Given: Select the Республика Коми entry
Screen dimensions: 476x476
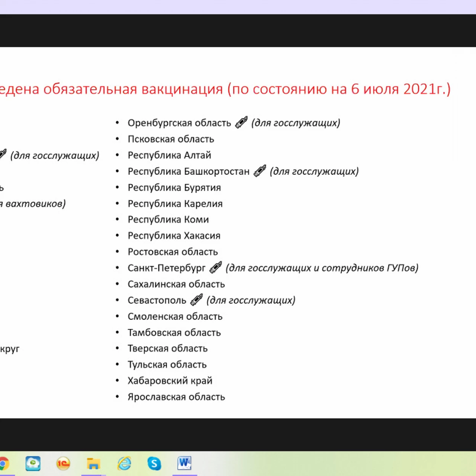Looking at the screenshot, I should pyautogui.click(x=168, y=219).
